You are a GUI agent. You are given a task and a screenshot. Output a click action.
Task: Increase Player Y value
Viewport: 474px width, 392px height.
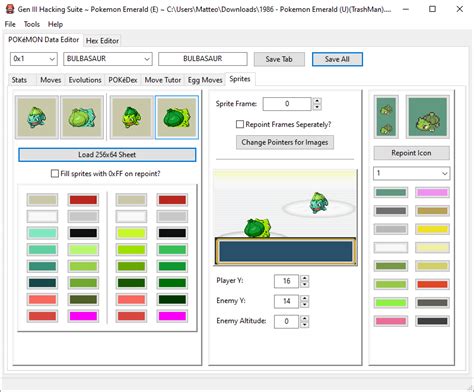(x=304, y=278)
